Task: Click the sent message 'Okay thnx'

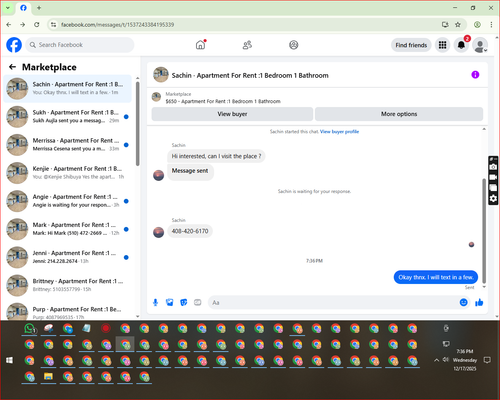Action: tap(436, 277)
